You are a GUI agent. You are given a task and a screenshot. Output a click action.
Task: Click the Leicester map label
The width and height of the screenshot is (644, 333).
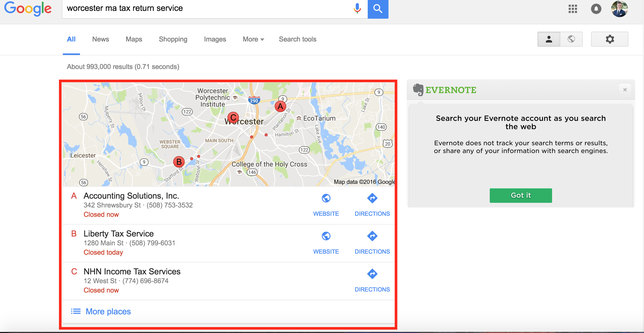(83, 155)
